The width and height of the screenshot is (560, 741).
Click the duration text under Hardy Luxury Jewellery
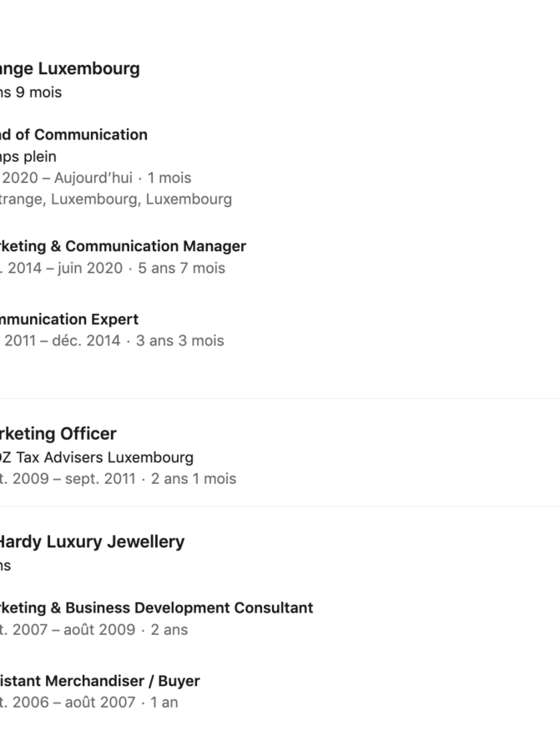[x=6, y=565]
